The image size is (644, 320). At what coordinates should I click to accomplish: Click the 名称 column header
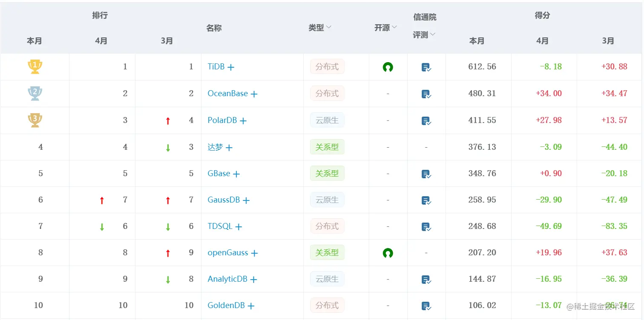point(214,28)
